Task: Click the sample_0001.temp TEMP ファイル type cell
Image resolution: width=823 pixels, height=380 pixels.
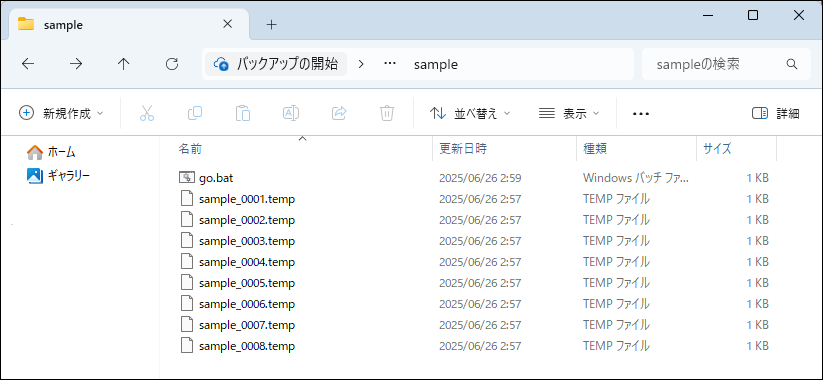Action: click(616, 199)
